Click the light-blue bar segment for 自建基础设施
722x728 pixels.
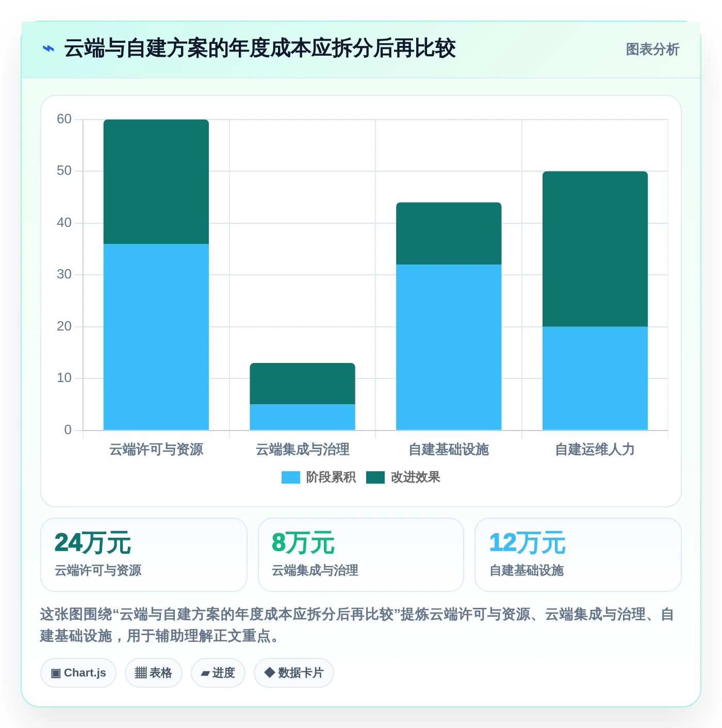449,347
